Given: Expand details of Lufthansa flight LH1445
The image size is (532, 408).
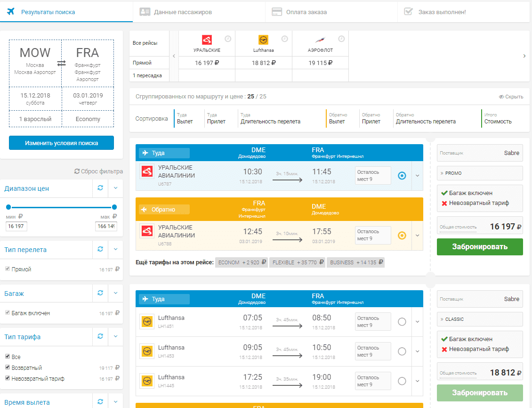Looking at the screenshot, I should pyautogui.click(x=417, y=381).
